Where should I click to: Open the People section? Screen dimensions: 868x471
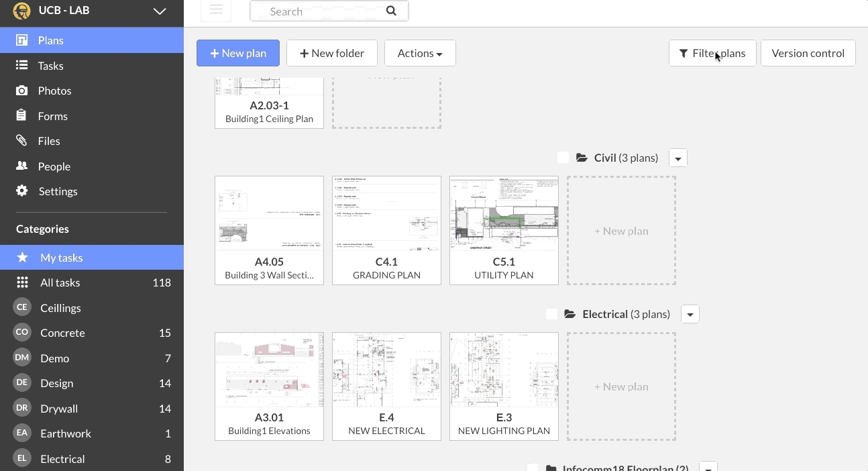(x=54, y=166)
